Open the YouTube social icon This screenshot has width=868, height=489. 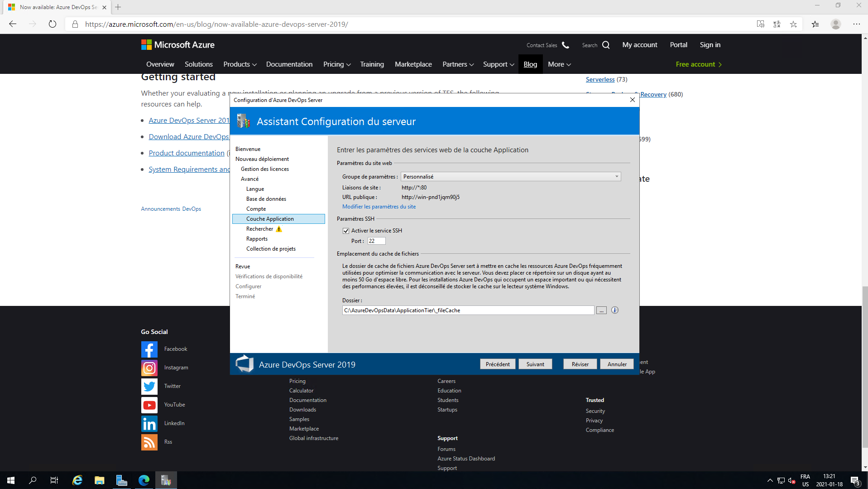[149, 405]
